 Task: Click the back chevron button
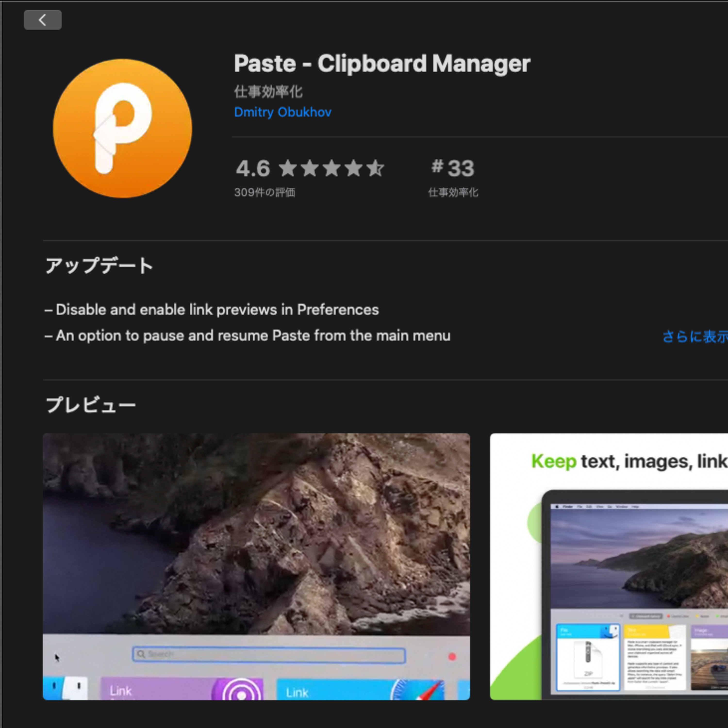tap(42, 20)
